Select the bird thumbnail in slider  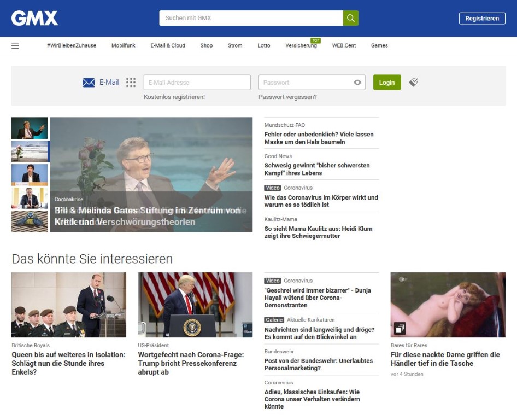[x=30, y=221]
